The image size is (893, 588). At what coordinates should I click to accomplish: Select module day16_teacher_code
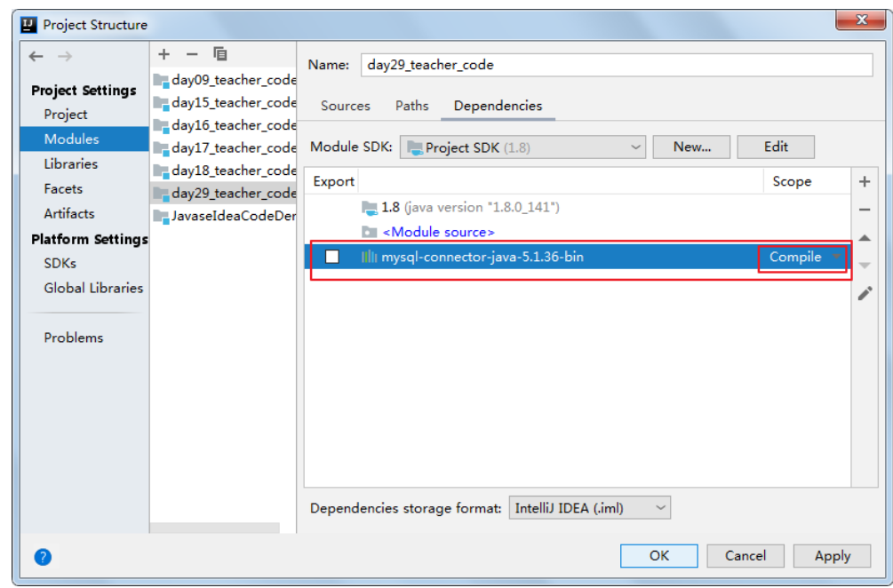[x=224, y=125]
